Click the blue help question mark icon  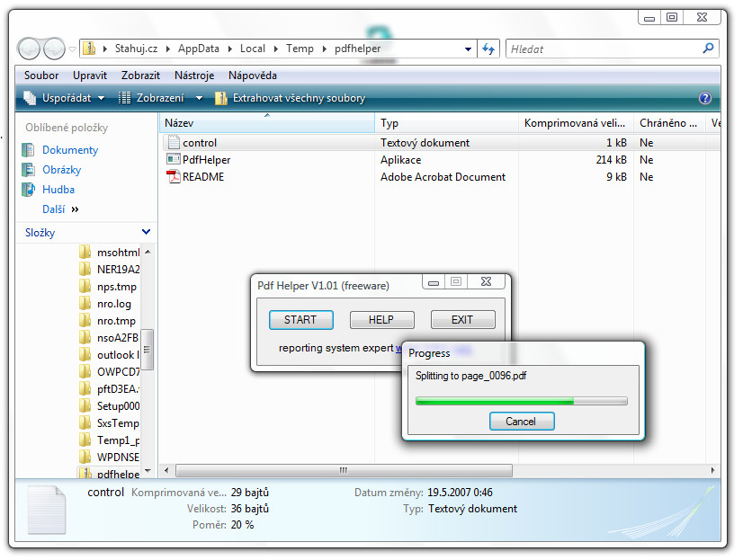705,98
